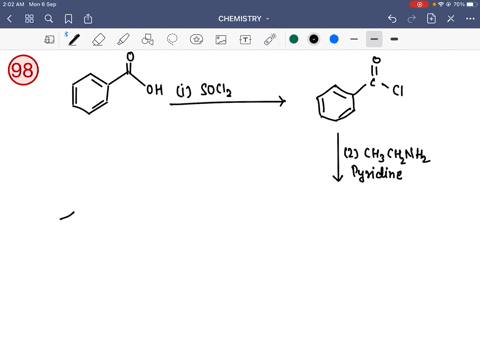Choose the black pen color

tap(314, 39)
